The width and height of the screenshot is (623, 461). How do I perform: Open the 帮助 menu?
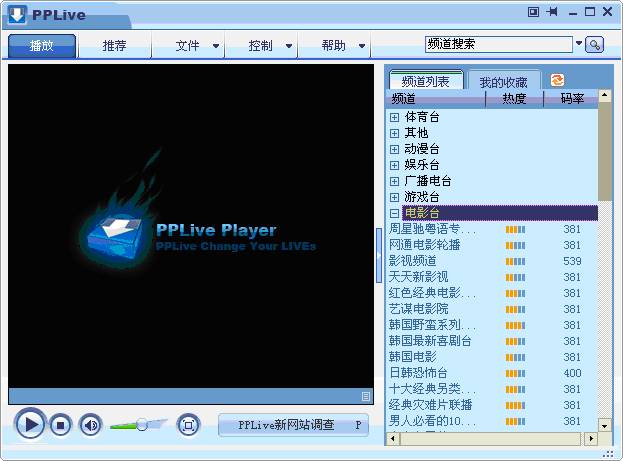click(334, 46)
